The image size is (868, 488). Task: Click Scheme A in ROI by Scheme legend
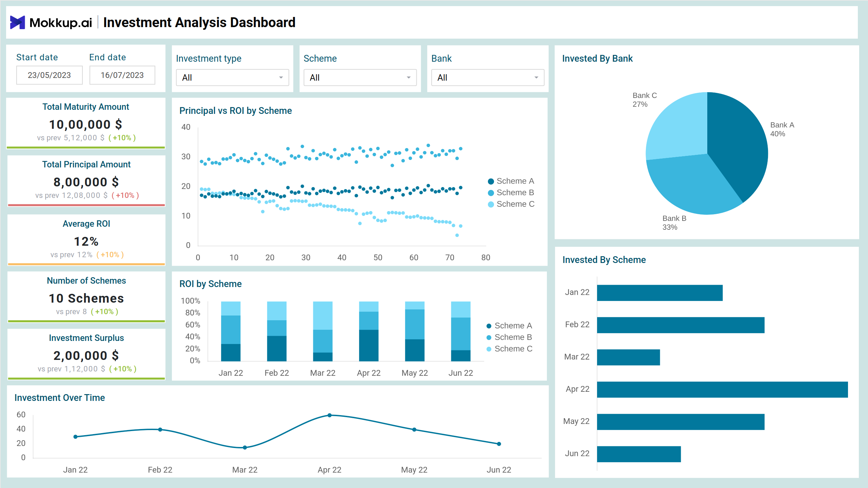[509, 326]
